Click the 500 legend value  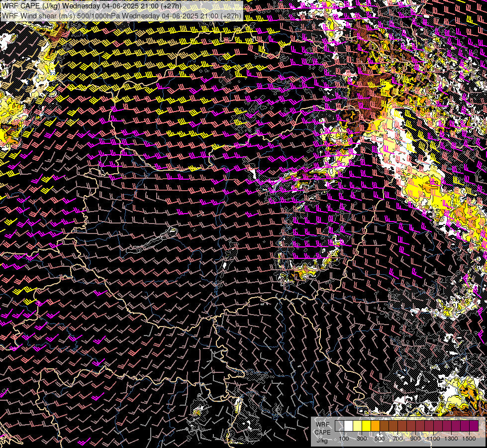pos(380,439)
